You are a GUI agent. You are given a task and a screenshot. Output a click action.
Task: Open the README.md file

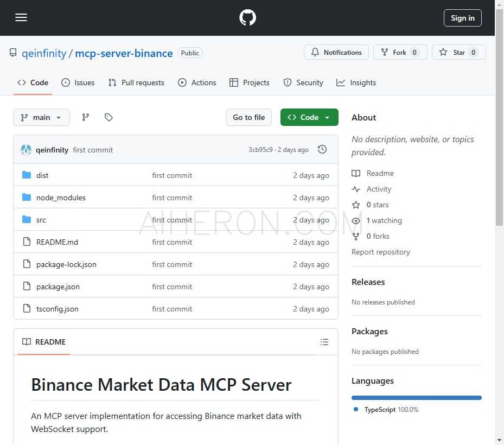coord(57,242)
